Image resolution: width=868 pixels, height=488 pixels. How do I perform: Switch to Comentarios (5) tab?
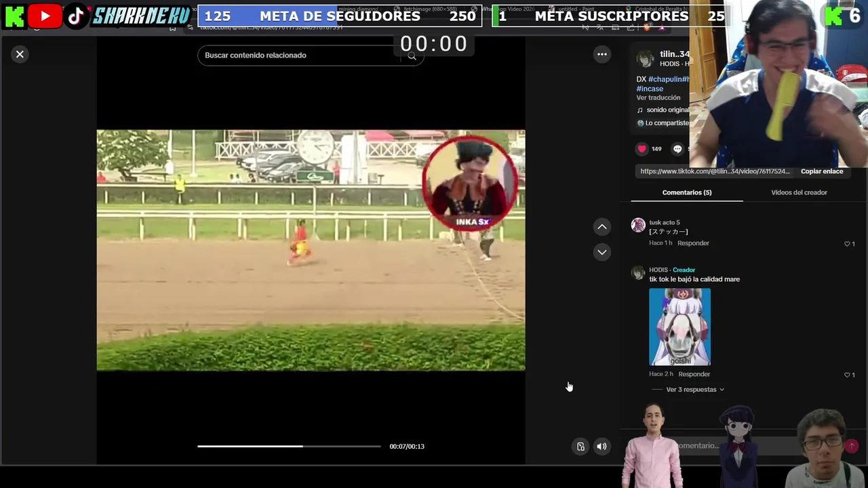[687, 192]
